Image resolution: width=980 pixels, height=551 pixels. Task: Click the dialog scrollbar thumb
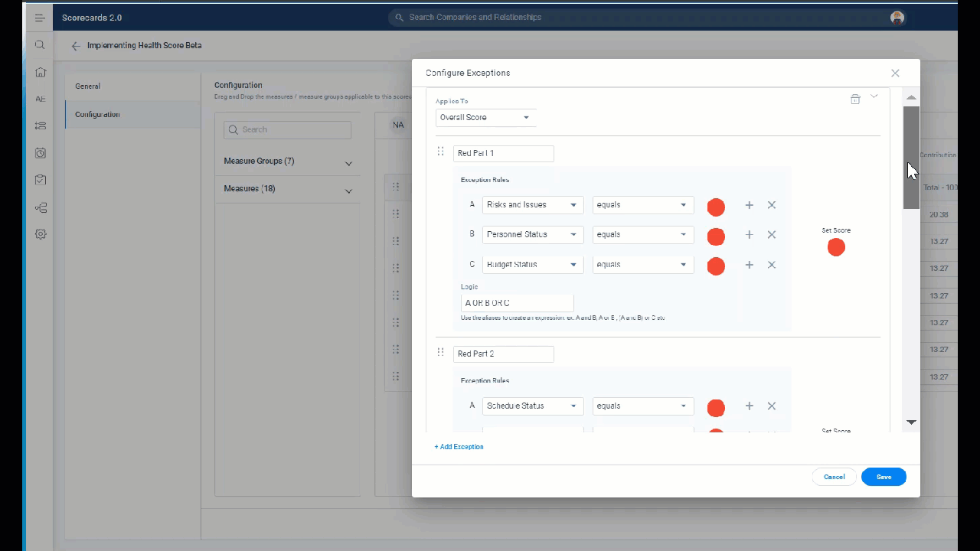(911, 158)
